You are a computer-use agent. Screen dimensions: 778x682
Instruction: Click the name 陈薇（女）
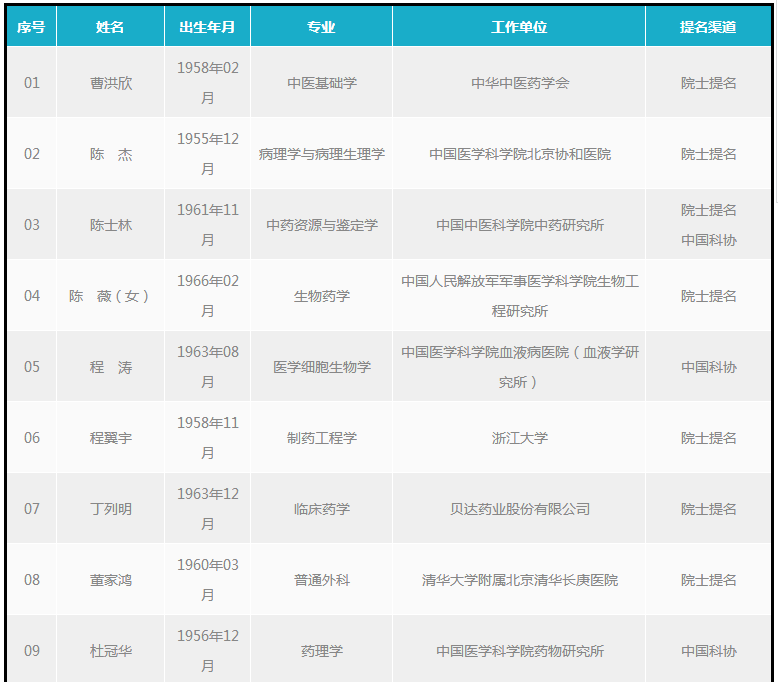[110, 296]
